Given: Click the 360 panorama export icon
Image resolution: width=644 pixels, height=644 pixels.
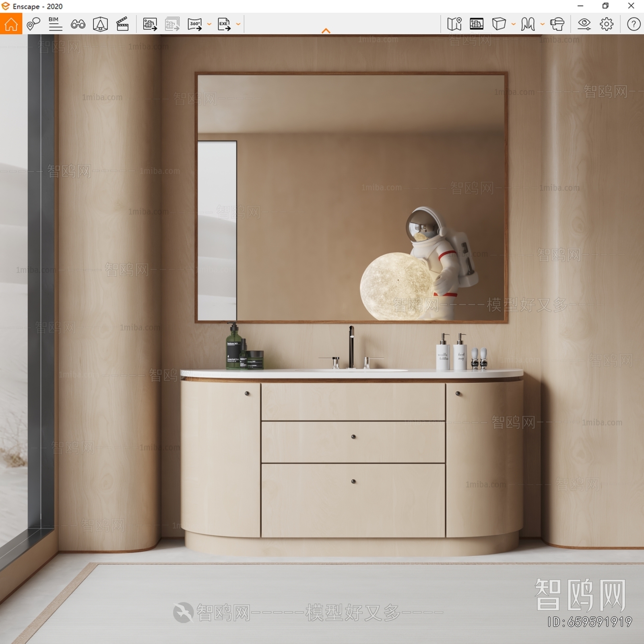Looking at the screenshot, I should (x=195, y=24).
